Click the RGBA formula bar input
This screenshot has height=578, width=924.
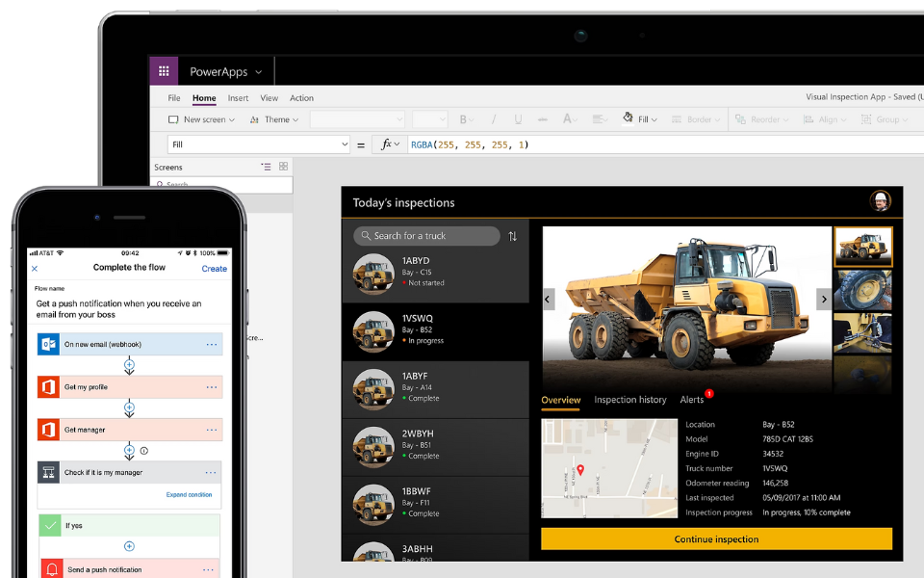(x=666, y=144)
